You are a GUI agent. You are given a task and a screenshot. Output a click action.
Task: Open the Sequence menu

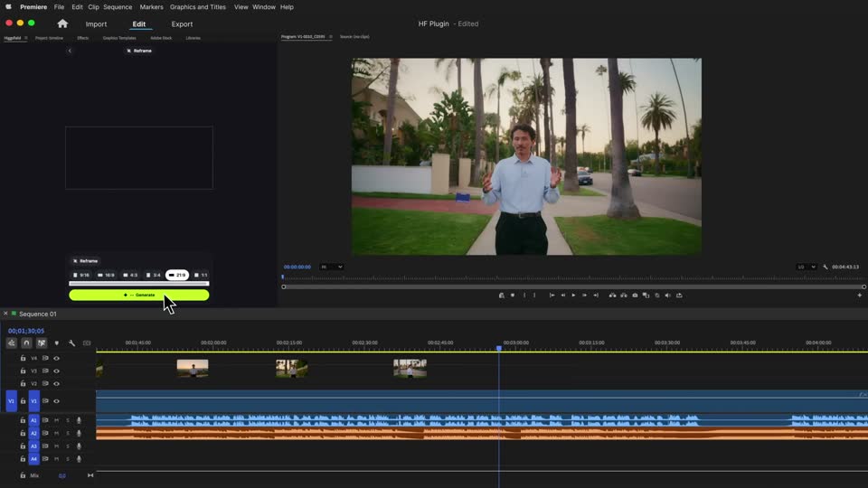118,7
